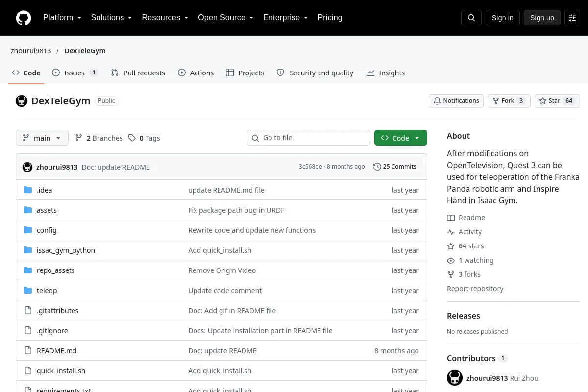Screen dimensions: 588x392
Task: Click the README.md file icon
Action: [x=28, y=351]
